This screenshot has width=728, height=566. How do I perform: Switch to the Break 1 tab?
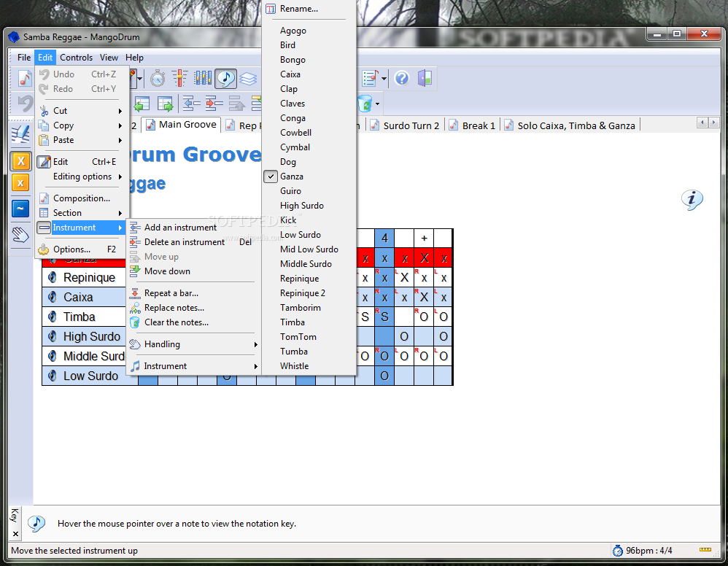(x=473, y=125)
